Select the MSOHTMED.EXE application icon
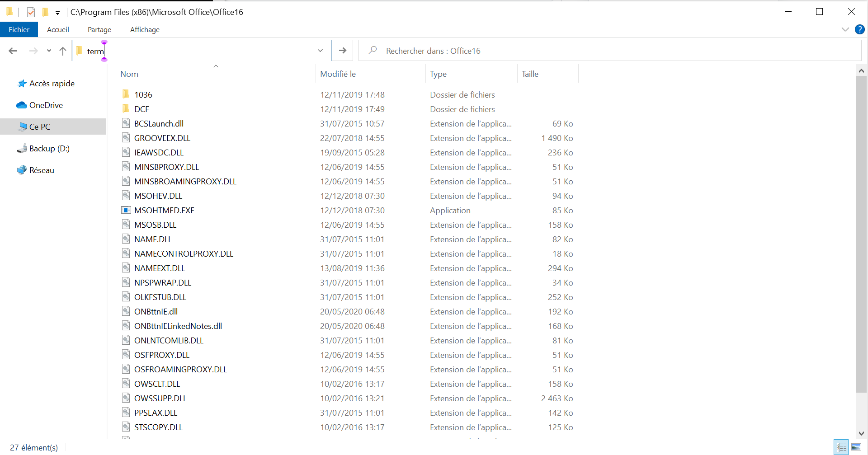The width and height of the screenshot is (868, 455). tap(126, 210)
